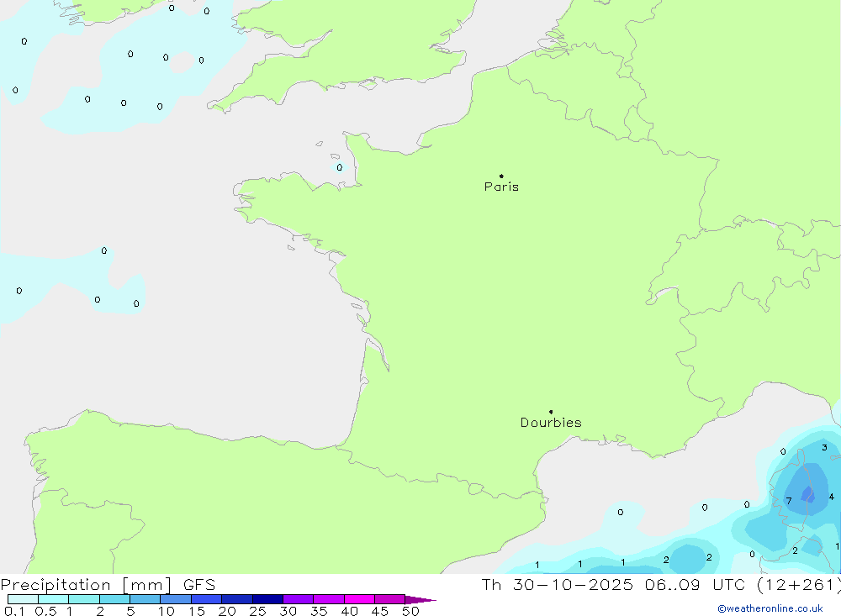Image resolution: width=841 pixels, height=616 pixels.
Task: Select the Paris location dot marker
Action: point(501,176)
